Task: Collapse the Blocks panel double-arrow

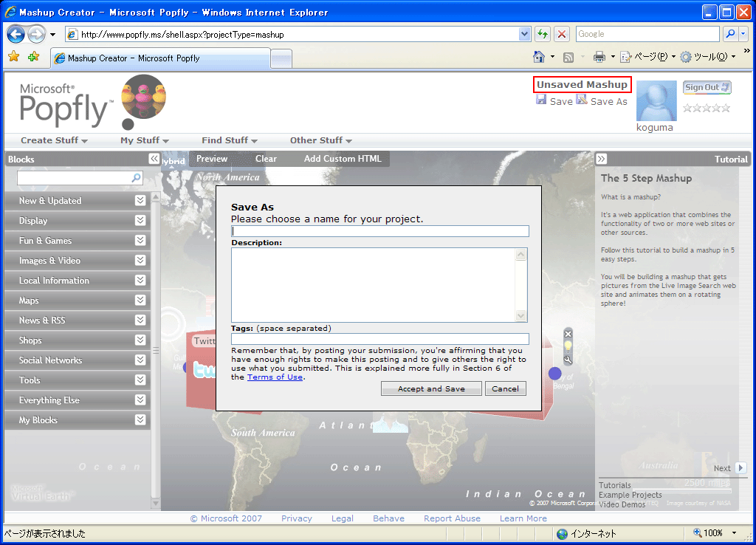Action: (154, 159)
